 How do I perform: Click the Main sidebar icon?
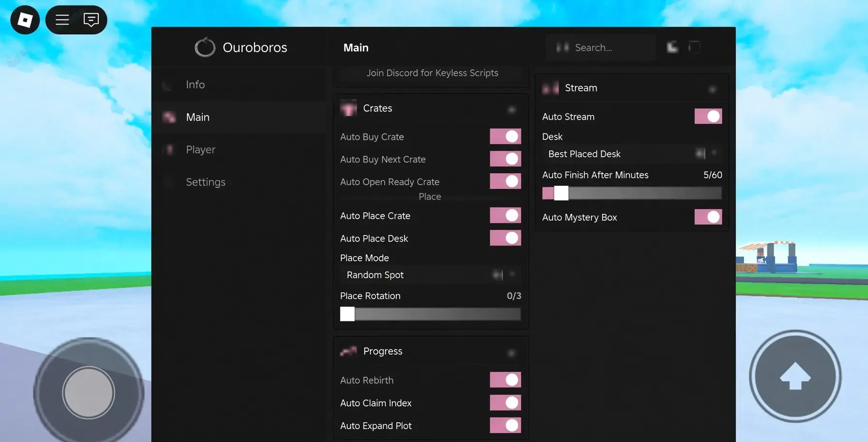pos(169,117)
